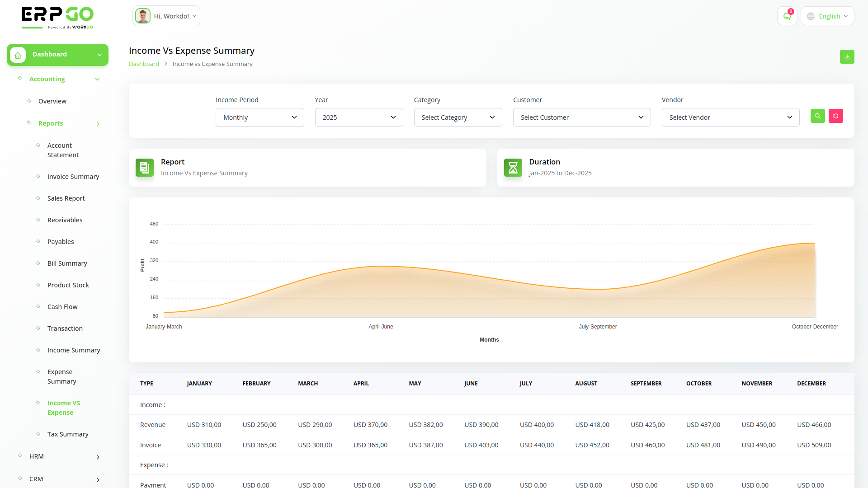This screenshot has height=488, width=868.
Task: Click the Workdo user avatar
Action: pyautogui.click(x=143, y=16)
